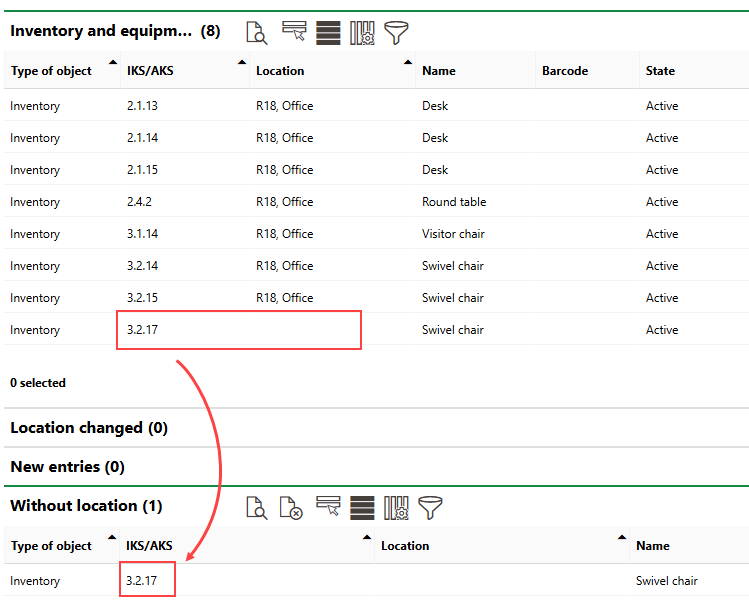The image size is (749, 610).
Task: Click the remove-document icon in Without location toolbar
Action: pyautogui.click(x=291, y=507)
